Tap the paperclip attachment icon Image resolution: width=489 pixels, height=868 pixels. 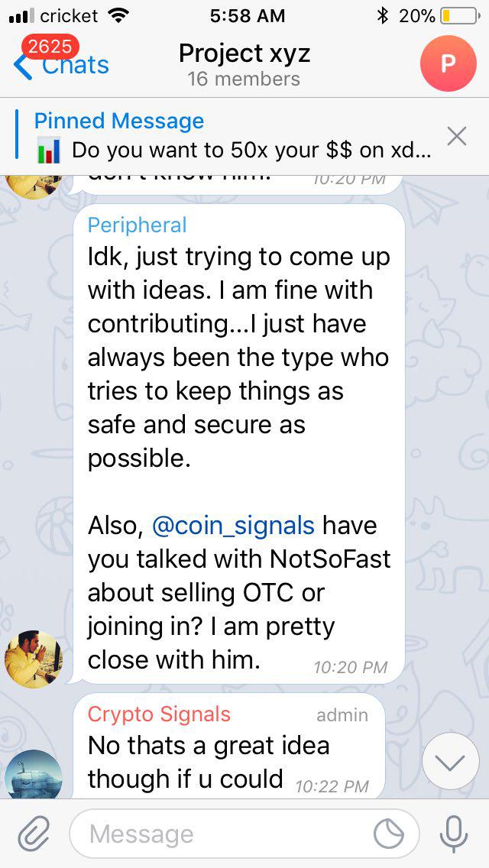pos(33,833)
